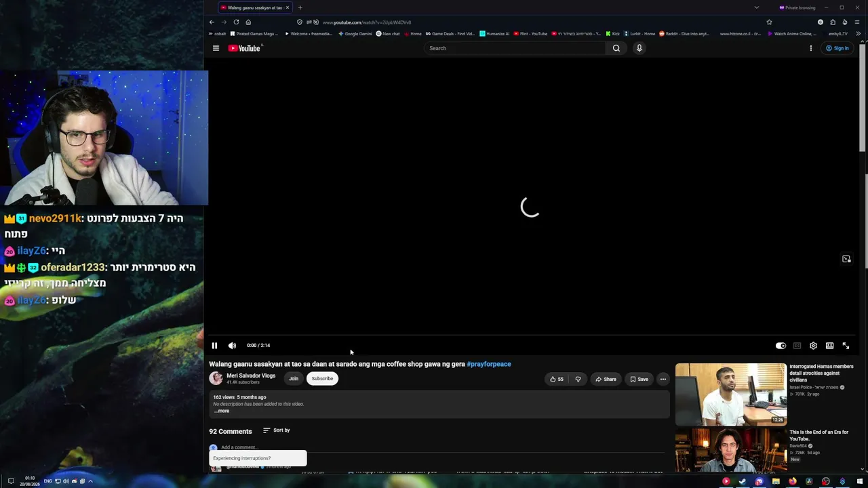This screenshot has width=868, height=488.
Task: Open Meri Salvador Vlogs channel name
Action: pyautogui.click(x=251, y=376)
